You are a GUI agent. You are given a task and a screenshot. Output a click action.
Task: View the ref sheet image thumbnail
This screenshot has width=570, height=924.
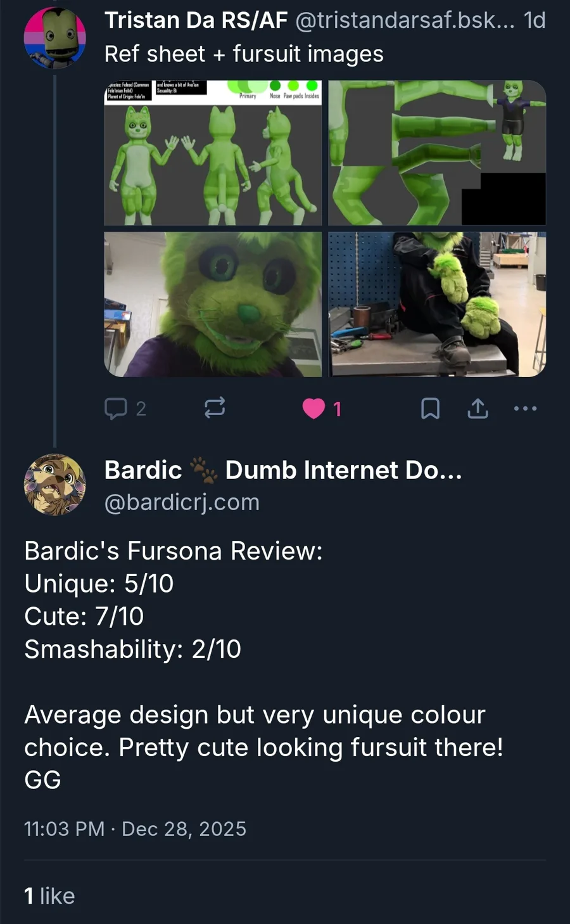coord(213,153)
